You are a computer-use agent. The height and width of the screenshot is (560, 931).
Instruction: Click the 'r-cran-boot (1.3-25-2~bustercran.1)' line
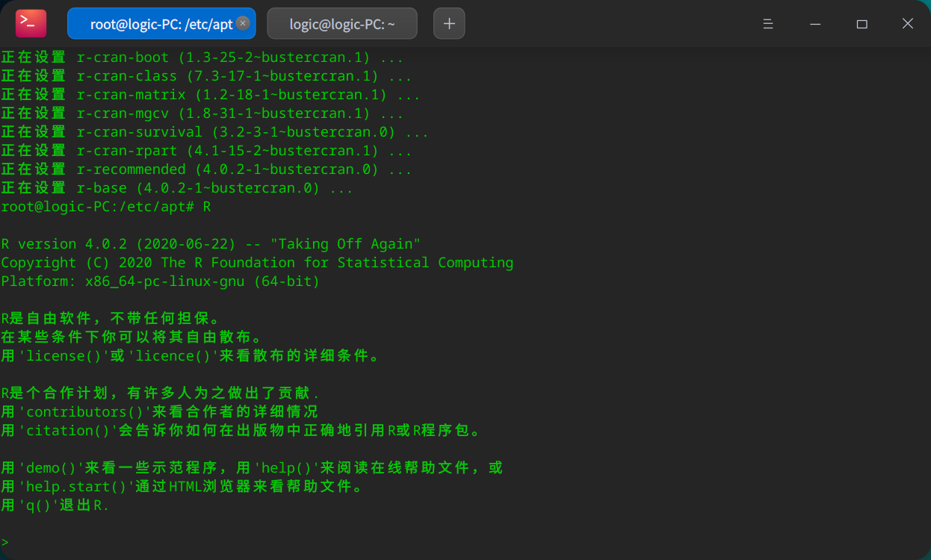point(202,57)
